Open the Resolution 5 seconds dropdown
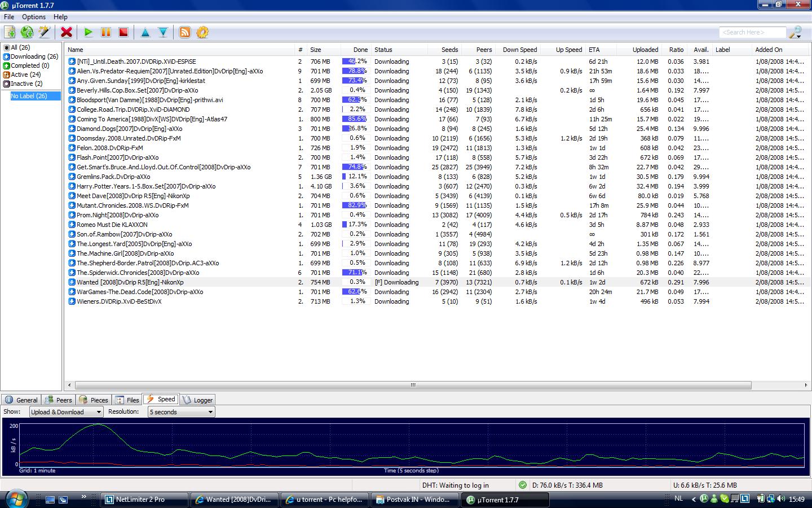The width and height of the screenshot is (812, 508). coord(181,412)
